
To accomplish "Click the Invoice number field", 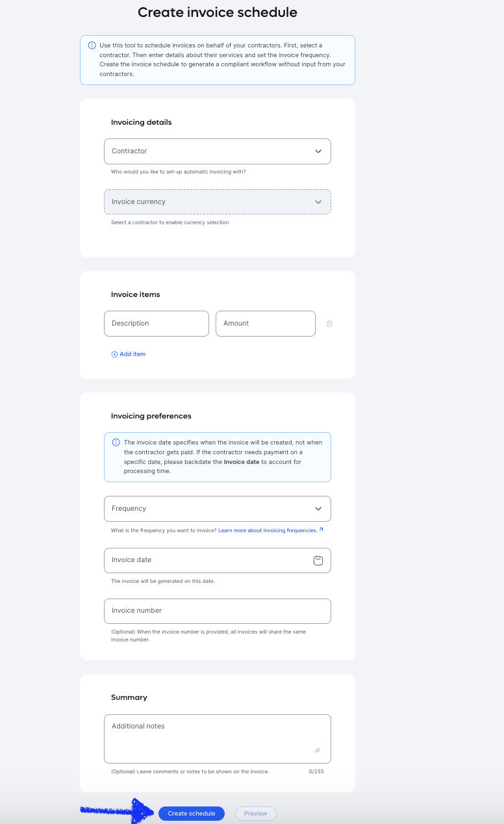I will (x=218, y=611).
